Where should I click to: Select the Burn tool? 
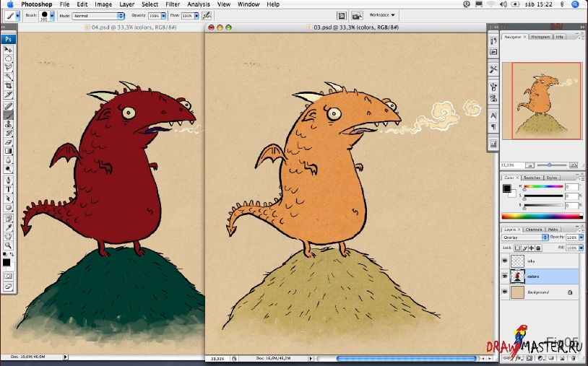(8, 170)
